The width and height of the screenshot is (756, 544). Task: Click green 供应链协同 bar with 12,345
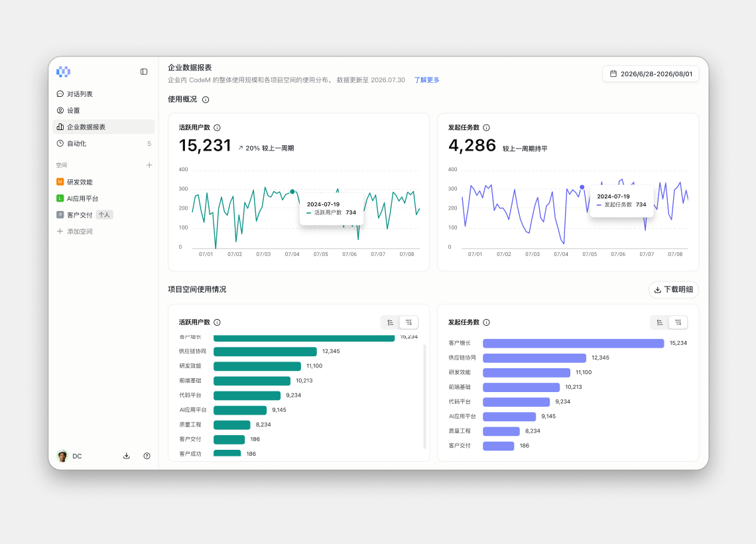click(265, 352)
